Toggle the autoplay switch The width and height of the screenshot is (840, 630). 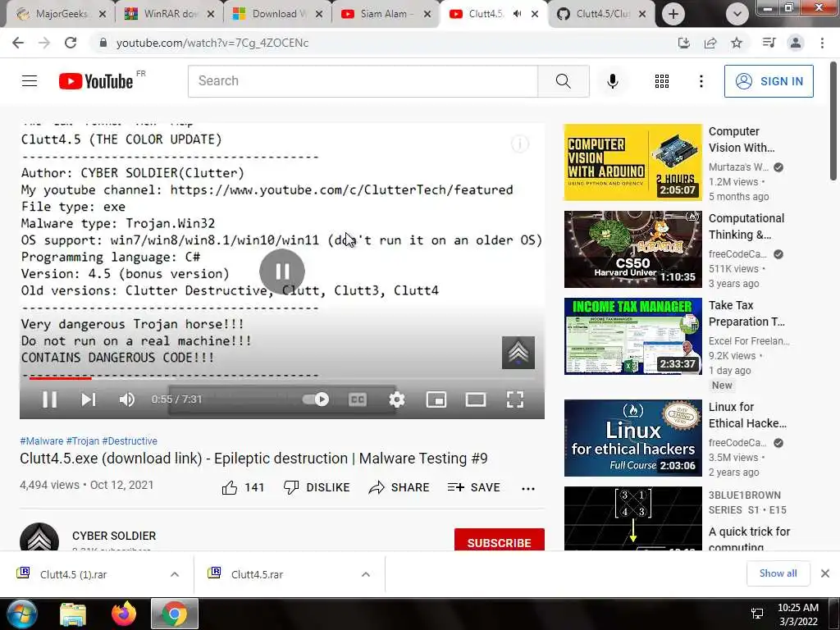(x=316, y=399)
